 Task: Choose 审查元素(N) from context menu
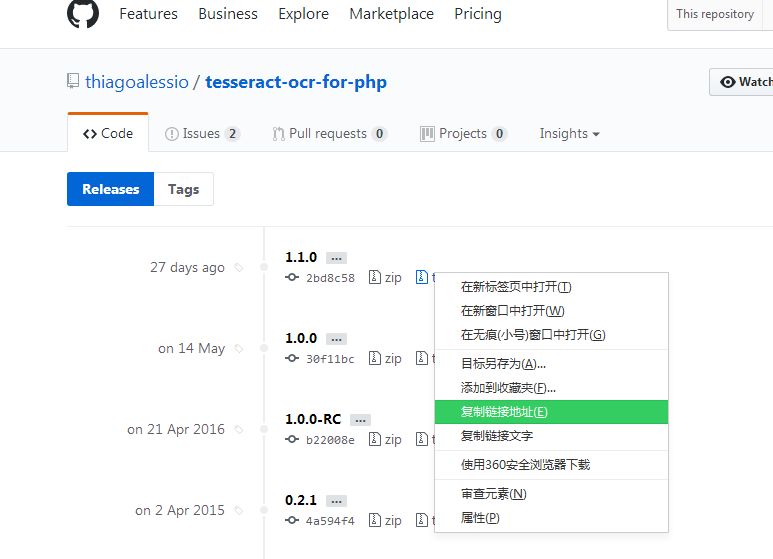coord(551,494)
